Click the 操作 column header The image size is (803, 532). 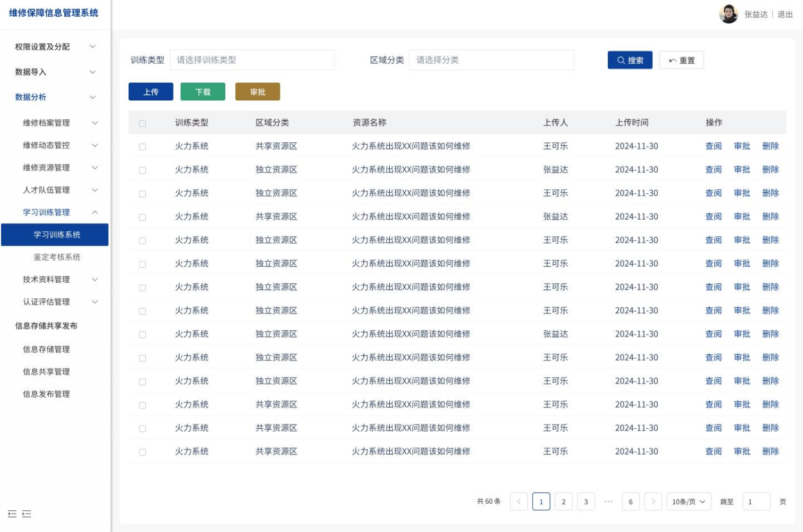coord(714,122)
